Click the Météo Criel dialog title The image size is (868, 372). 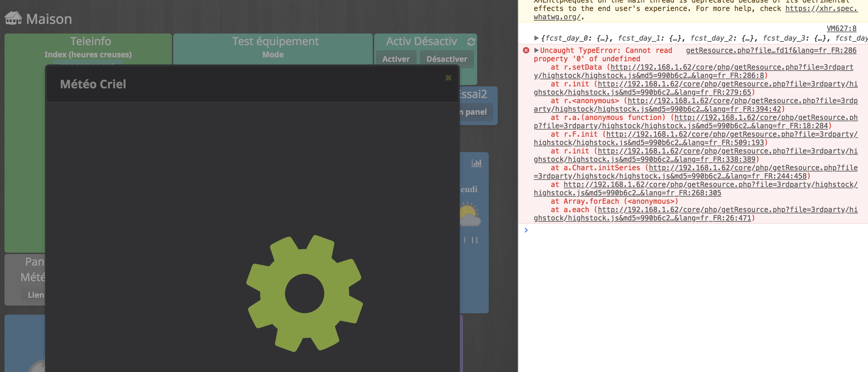pyautogui.click(x=93, y=84)
